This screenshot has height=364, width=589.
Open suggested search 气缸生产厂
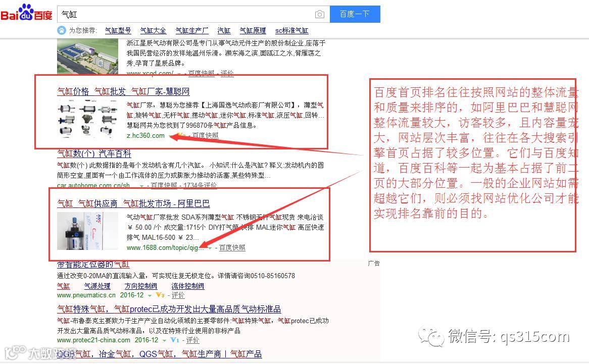point(192,30)
